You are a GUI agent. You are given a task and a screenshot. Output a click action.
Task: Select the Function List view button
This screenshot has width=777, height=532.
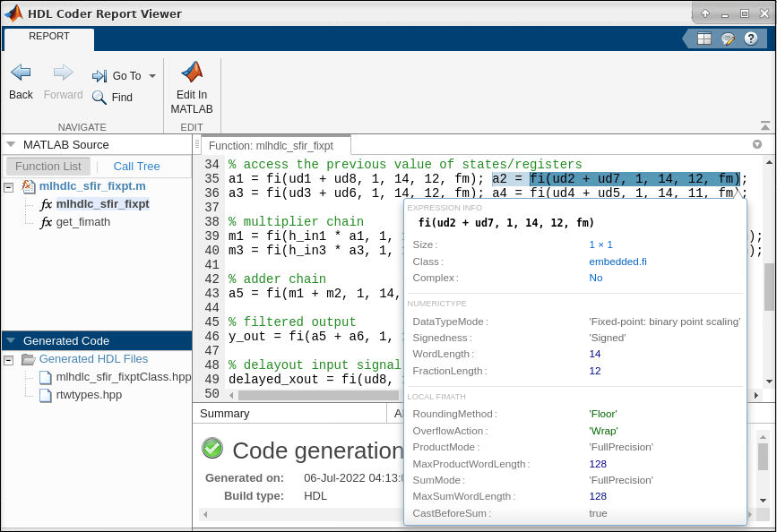click(48, 166)
